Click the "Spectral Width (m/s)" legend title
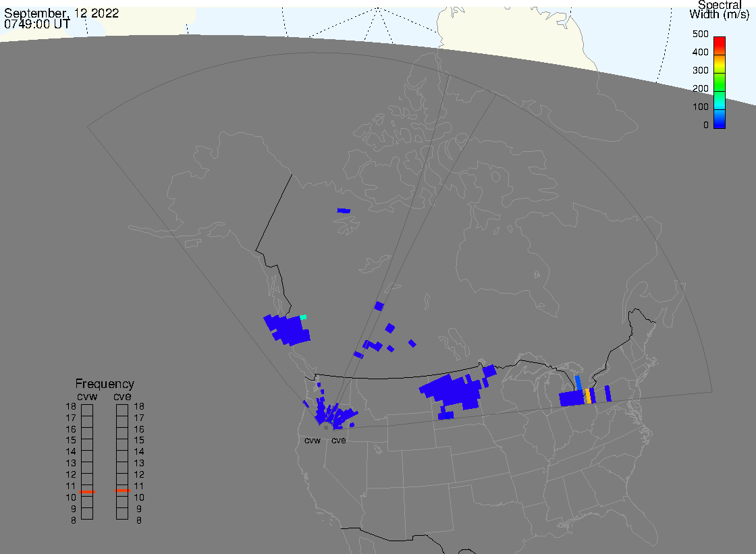756x554 pixels. pyautogui.click(x=719, y=9)
